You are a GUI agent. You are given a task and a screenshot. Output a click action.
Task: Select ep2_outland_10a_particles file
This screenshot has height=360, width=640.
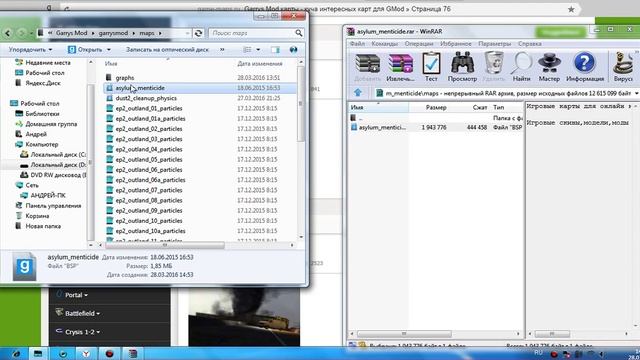click(150, 231)
